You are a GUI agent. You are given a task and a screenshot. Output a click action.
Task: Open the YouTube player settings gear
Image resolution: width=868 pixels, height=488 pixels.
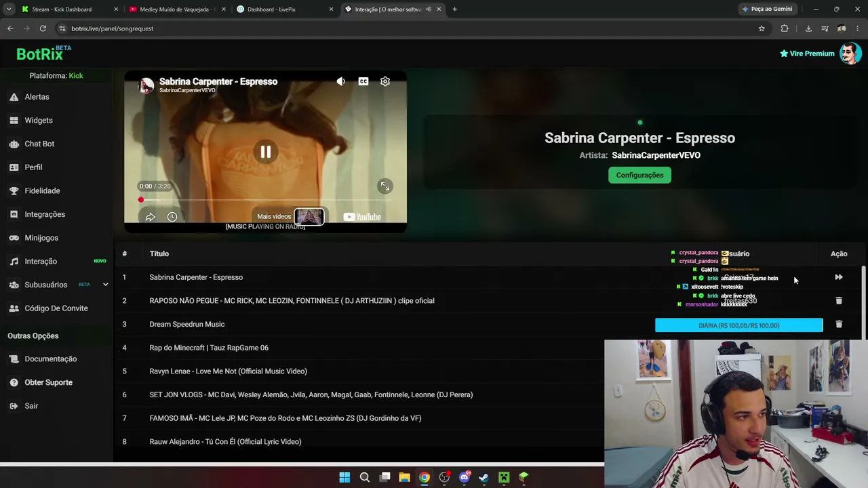tap(385, 81)
